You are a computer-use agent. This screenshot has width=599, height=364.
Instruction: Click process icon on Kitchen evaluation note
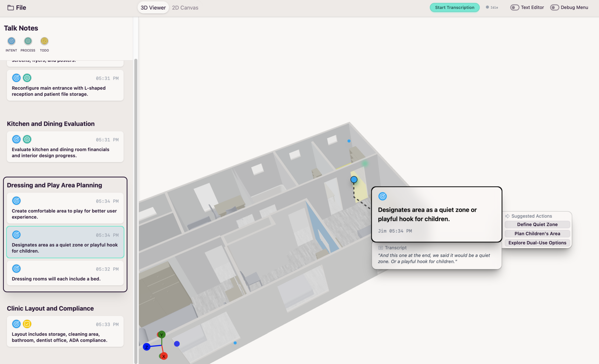pyautogui.click(x=27, y=139)
